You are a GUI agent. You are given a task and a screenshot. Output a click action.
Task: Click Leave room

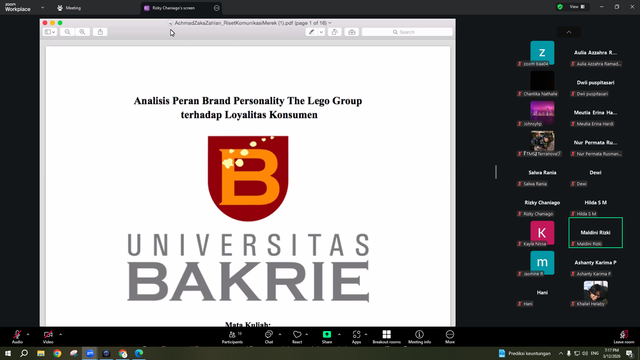[624, 337]
